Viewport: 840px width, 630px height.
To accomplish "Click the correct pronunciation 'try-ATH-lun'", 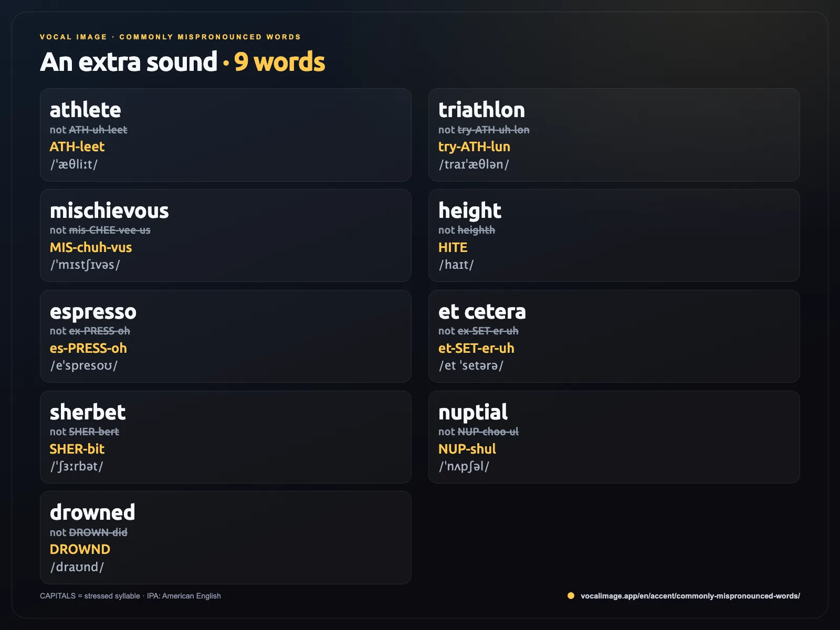I will (x=474, y=147).
